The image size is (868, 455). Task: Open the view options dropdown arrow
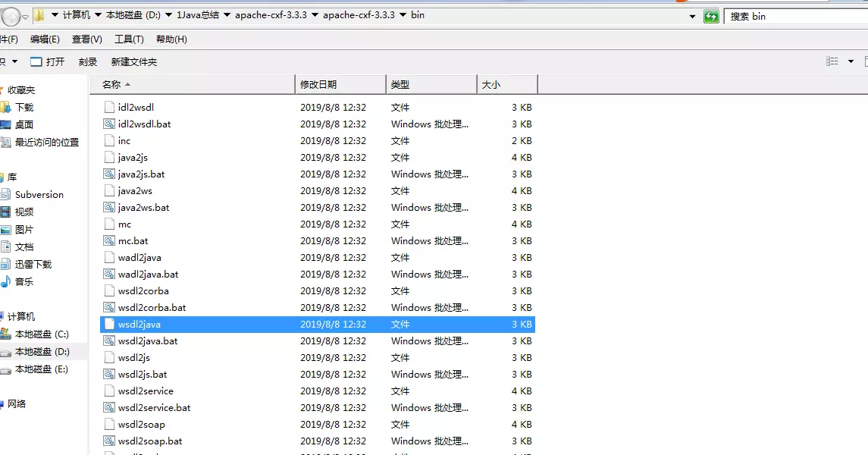tap(851, 61)
